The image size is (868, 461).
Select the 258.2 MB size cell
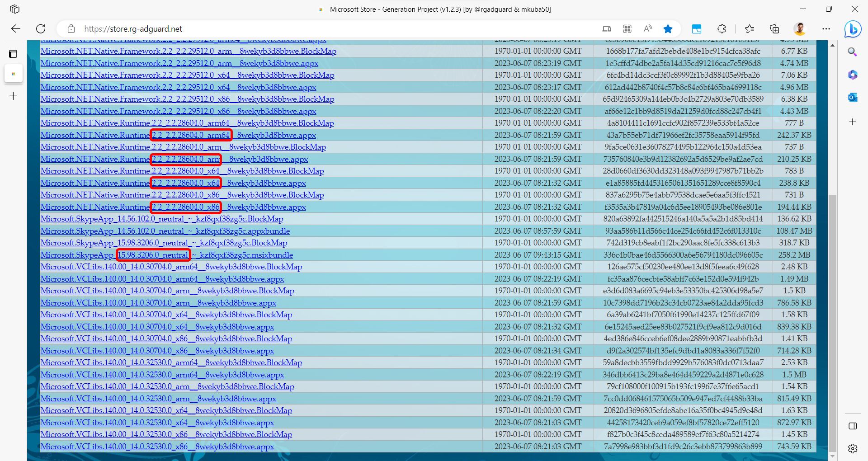coord(794,255)
